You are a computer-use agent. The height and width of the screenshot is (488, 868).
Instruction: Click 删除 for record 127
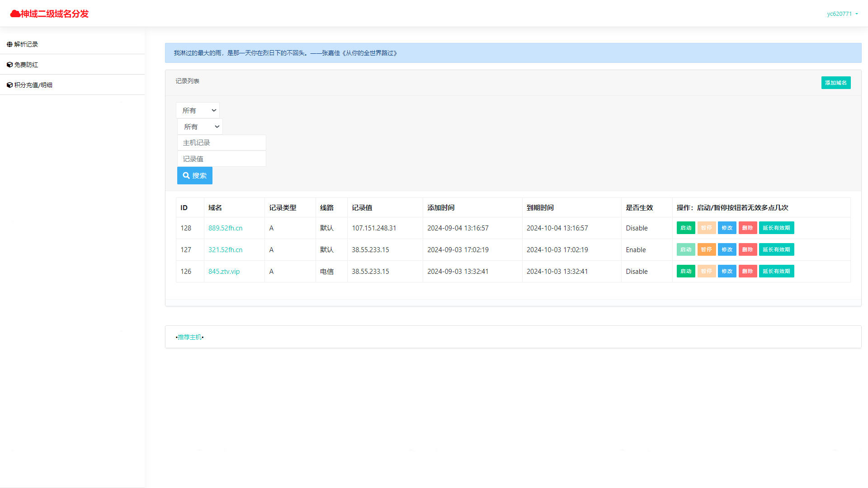point(747,249)
